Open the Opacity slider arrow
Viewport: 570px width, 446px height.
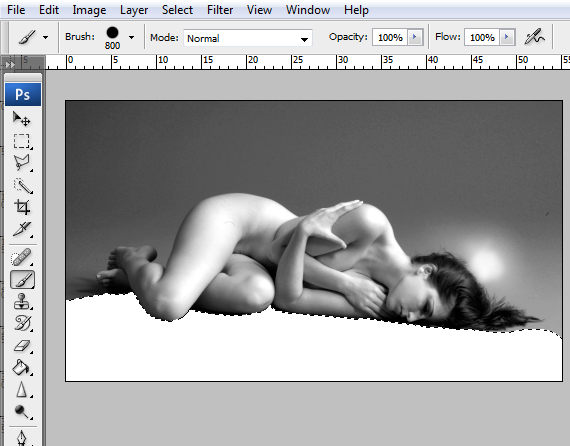[415, 37]
